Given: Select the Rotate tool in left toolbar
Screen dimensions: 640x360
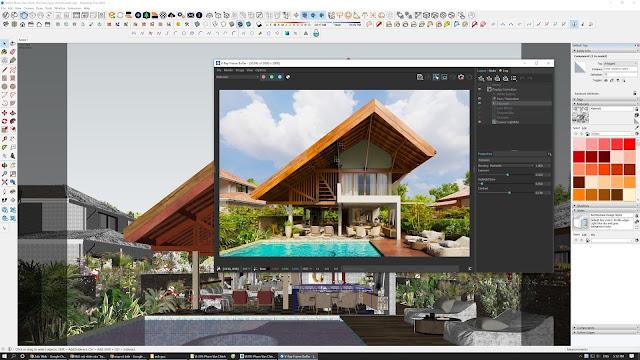Looking at the screenshot, I should pos(4,121).
